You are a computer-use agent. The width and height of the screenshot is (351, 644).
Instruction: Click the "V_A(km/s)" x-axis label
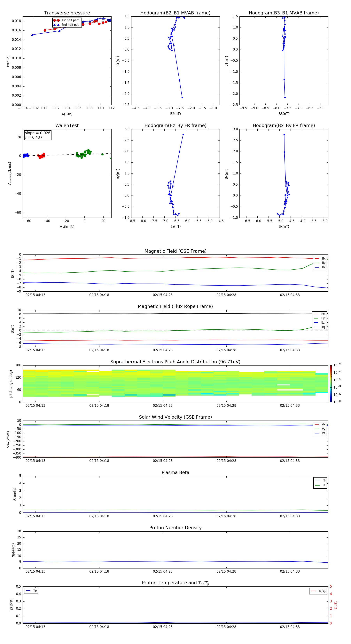pyautogui.click(x=67, y=227)
